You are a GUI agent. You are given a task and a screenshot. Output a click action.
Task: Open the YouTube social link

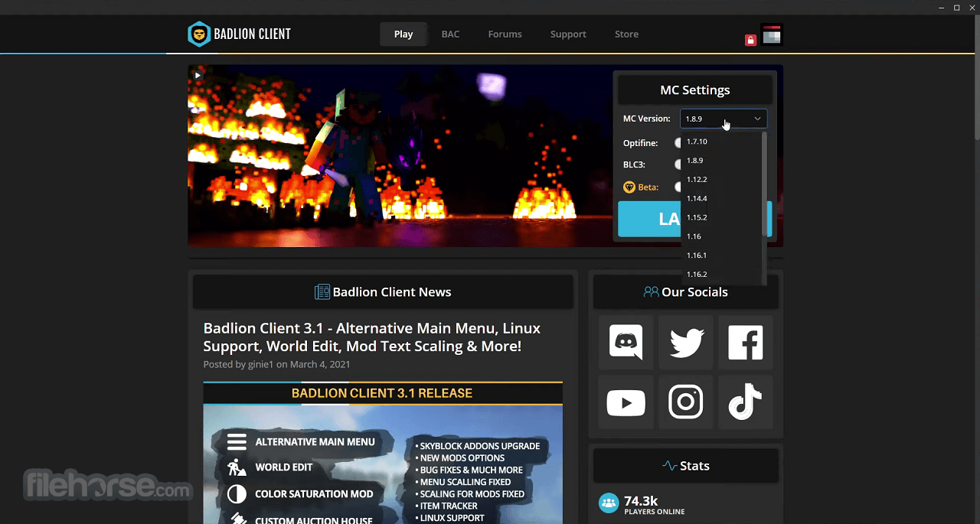coord(626,402)
